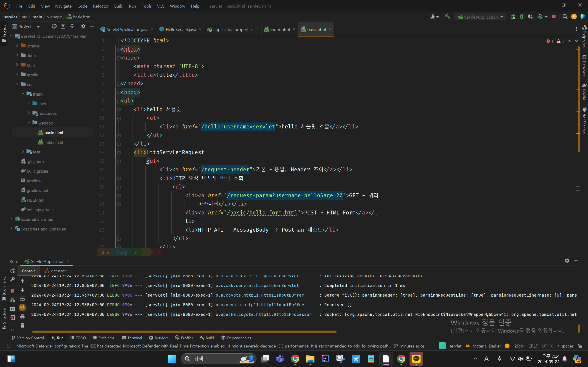Viewport: 588px width, 367px height.
Task: Switch to HelloServlet.java editor tab
Action: click(x=181, y=29)
